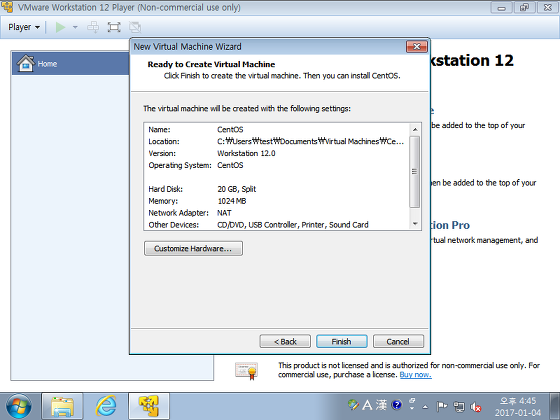Click the Unity mode toolbar icon
Image resolution: width=560 pixels, height=420 pixels.
coord(135,27)
